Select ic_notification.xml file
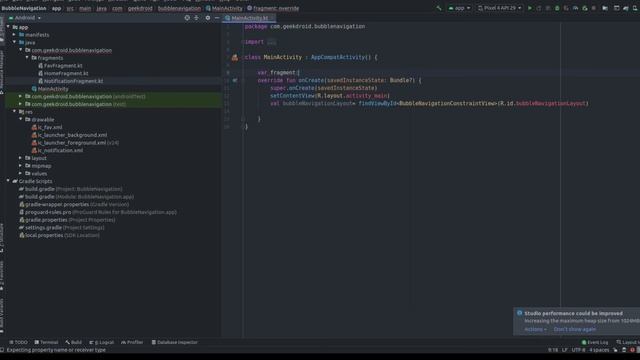Screen dimensions: 640x360 (57, 150)
